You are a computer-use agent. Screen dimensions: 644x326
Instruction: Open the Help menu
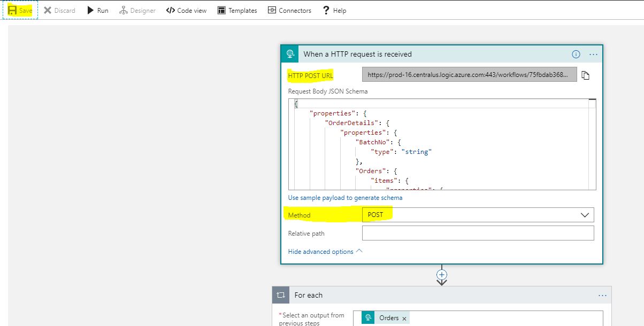click(334, 10)
